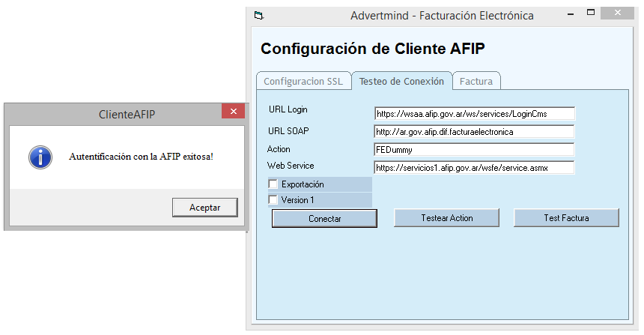Viewport: 644px width, 335px height.
Task: Close the ClienteAFIP message dialog
Action: [x=234, y=111]
